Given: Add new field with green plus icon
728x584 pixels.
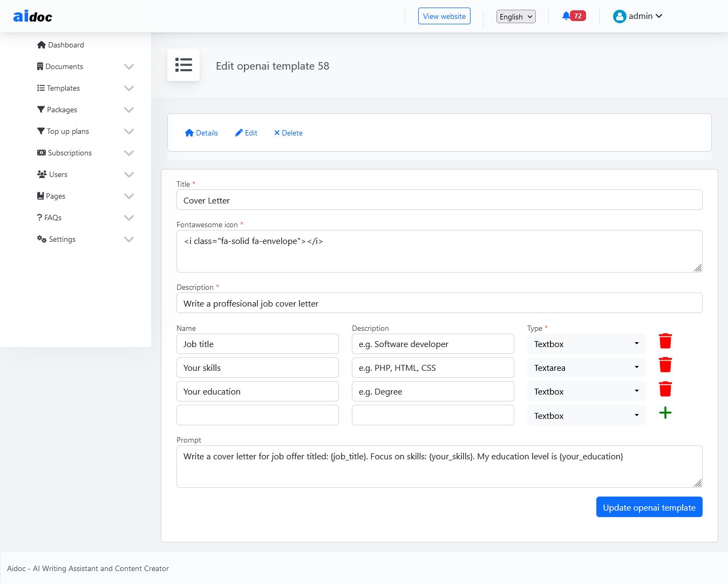Looking at the screenshot, I should tap(665, 413).
